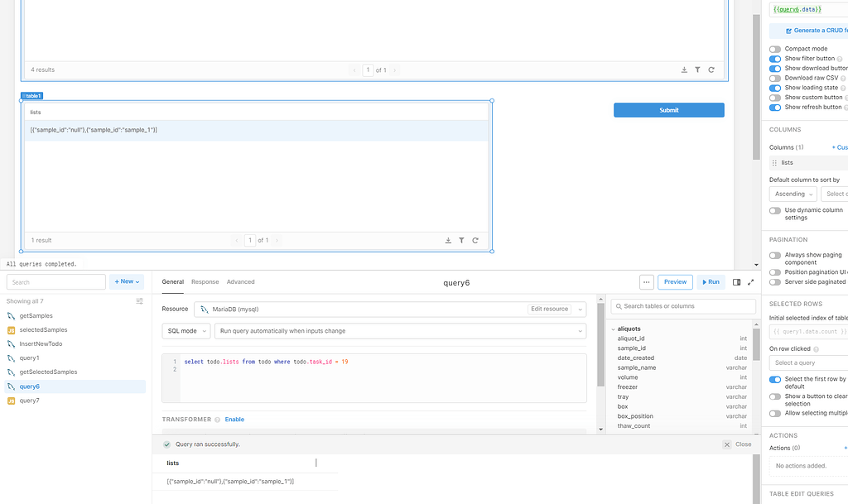This screenshot has height=504, width=848.
Task: Open the SQL mode dropdown
Action: (185, 331)
